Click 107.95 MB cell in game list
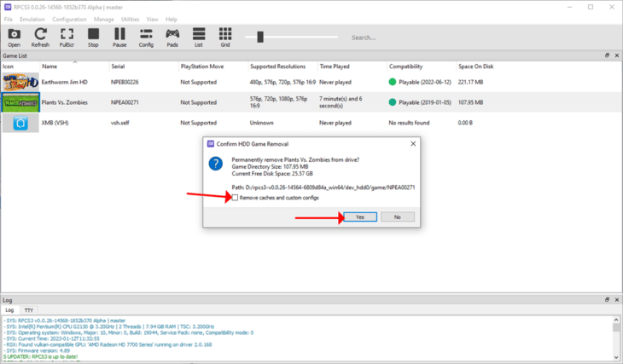The height and width of the screenshot is (364, 623). [x=470, y=102]
